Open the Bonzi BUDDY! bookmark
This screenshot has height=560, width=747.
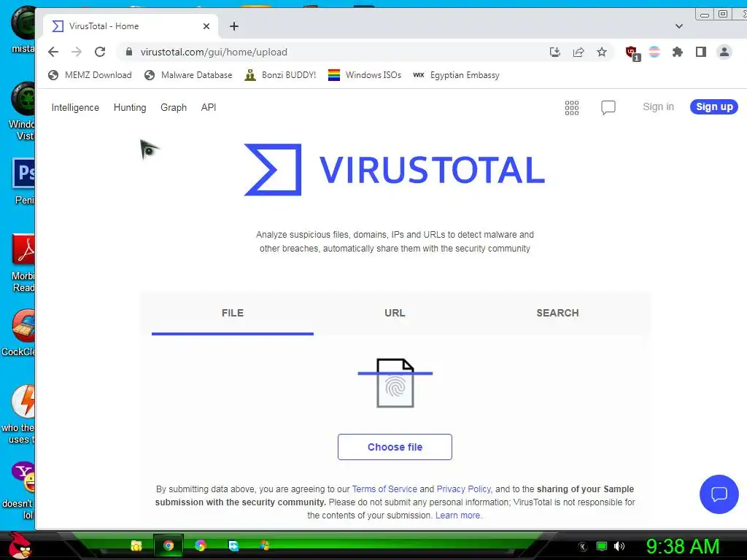click(x=280, y=75)
